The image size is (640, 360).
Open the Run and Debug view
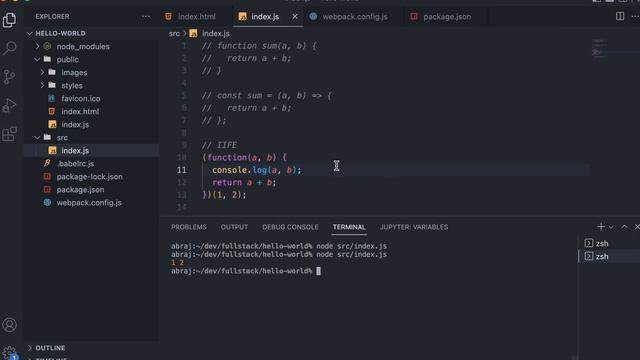coord(9,105)
